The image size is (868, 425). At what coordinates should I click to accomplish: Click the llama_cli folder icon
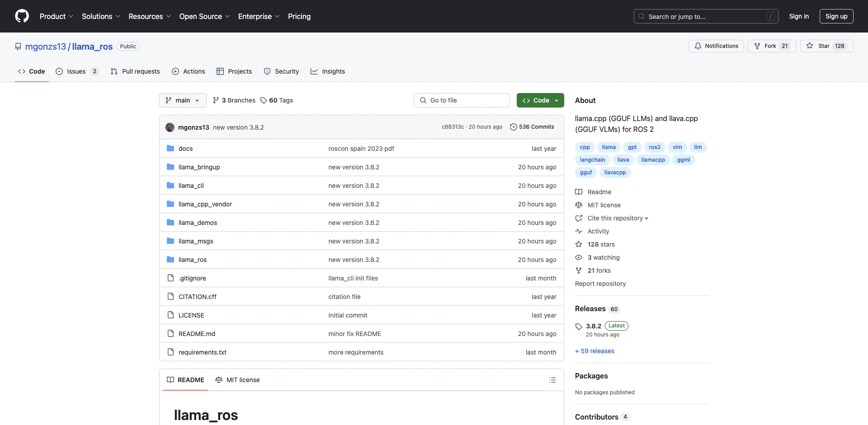[x=170, y=186]
